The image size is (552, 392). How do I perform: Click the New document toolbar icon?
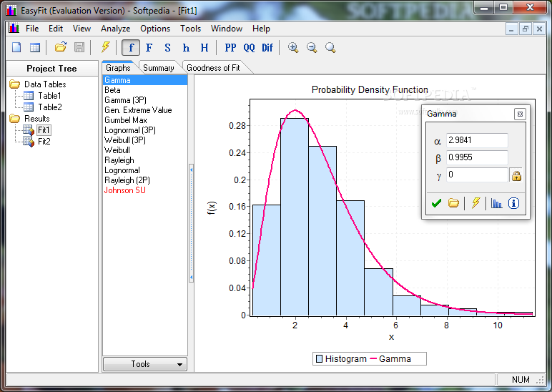click(16, 47)
